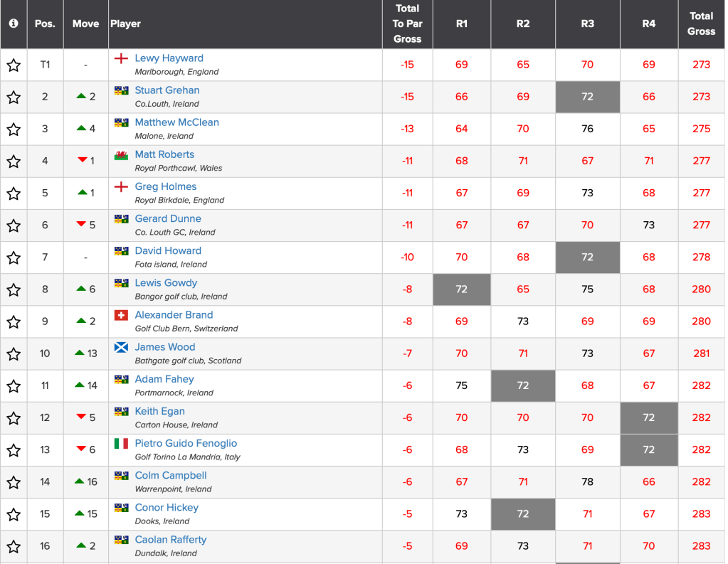Sort by the Pos. column header
728x564 pixels.
pyautogui.click(x=45, y=23)
